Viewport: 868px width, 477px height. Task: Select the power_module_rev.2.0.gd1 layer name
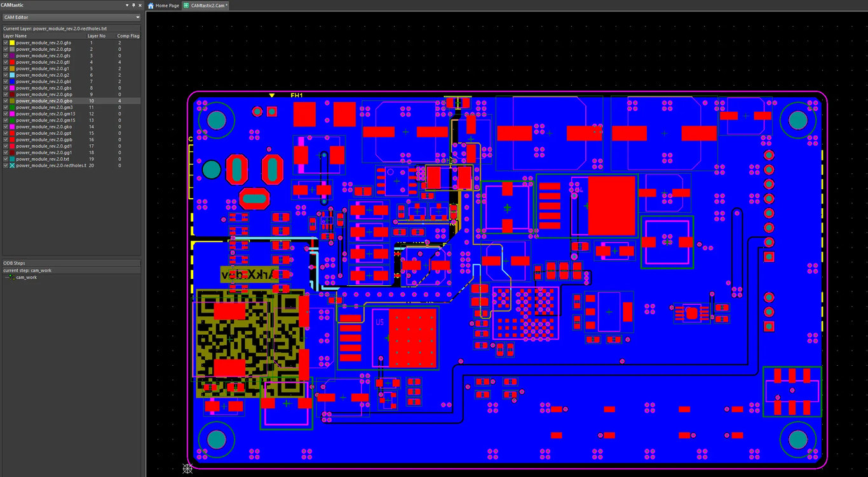click(x=44, y=146)
